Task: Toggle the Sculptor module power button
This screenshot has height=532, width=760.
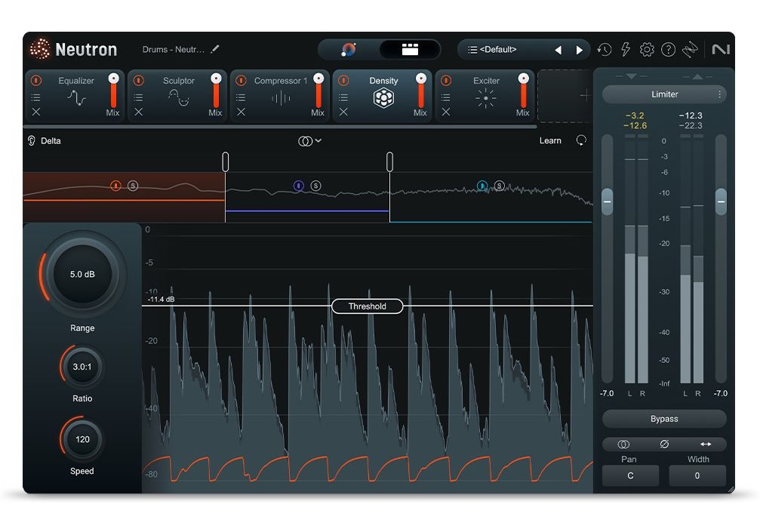Action: pos(139,81)
